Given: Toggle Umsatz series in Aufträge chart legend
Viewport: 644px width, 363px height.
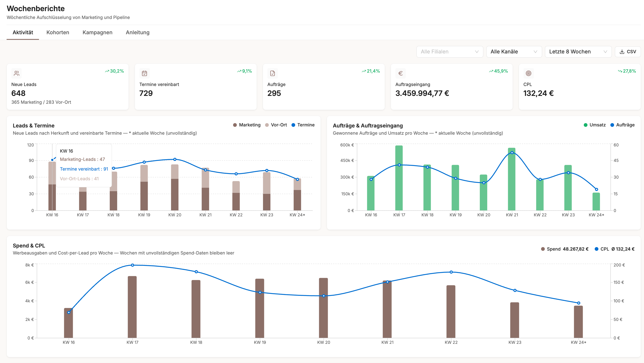Looking at the screenshot, I should pos(594,125).
